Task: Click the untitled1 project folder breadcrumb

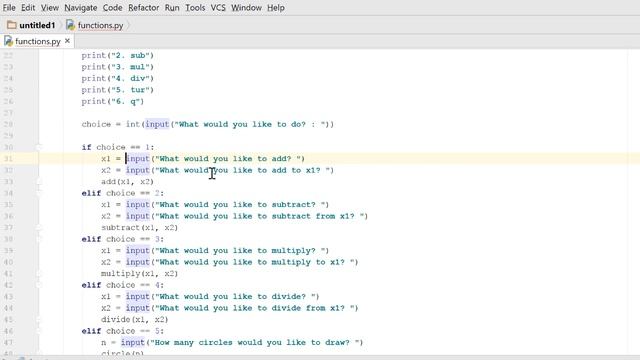Action: [31, 25]
